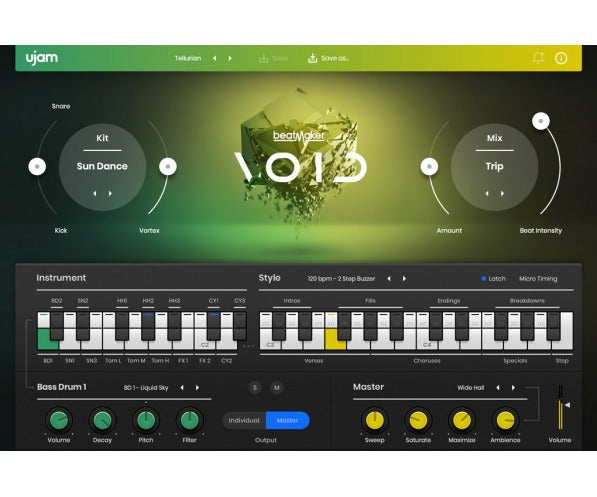Select the CY1 black key
Image resolution: width=597 pixels, height=497 pixels.
click(x=214, y=326)
